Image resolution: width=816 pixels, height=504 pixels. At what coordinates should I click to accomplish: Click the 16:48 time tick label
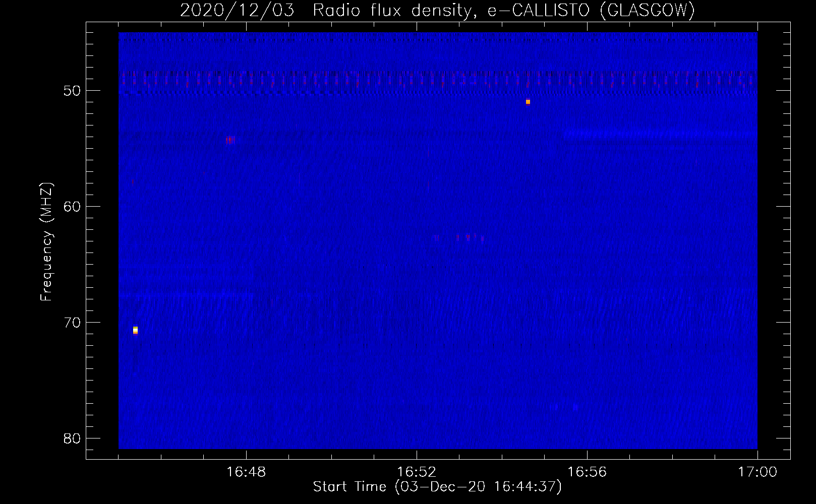pos(246,472)
